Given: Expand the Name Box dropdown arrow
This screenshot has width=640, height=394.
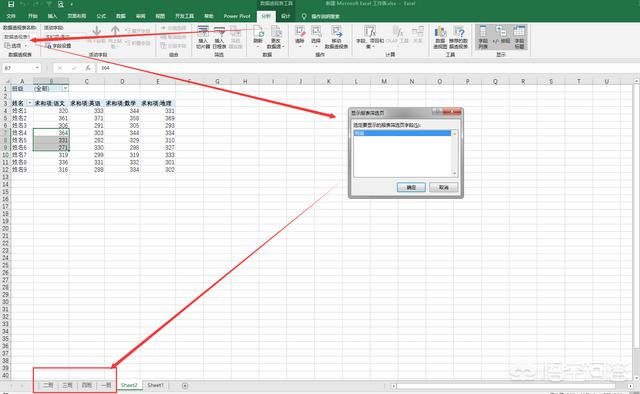Looking at the screenshot, I should (x=37, y=68).
